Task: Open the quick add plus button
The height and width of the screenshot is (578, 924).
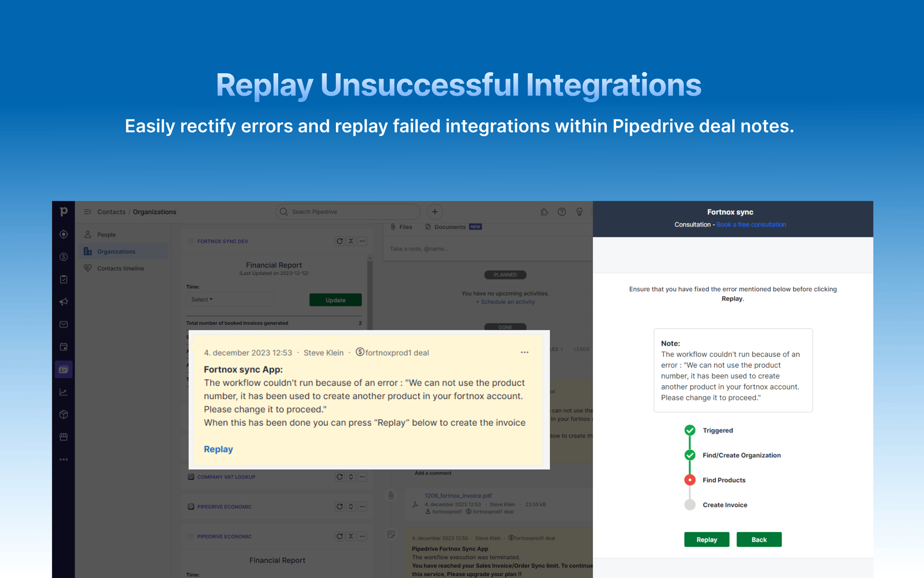Action: pos(435,212)
